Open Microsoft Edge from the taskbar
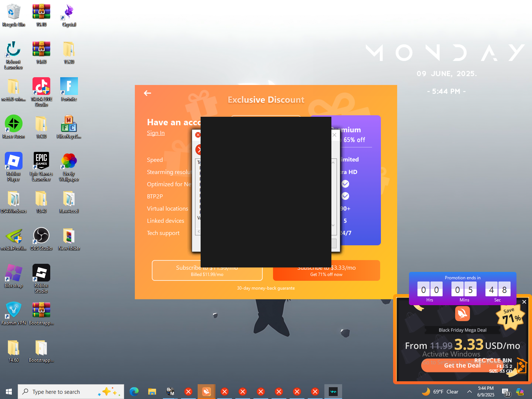 pyautogui.click(x=134, y=392)
